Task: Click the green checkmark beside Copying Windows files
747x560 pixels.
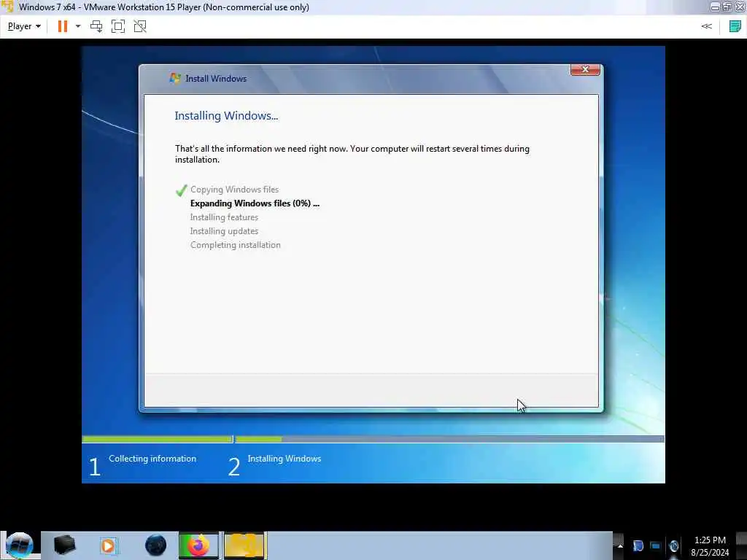Action: coord(181,190)
